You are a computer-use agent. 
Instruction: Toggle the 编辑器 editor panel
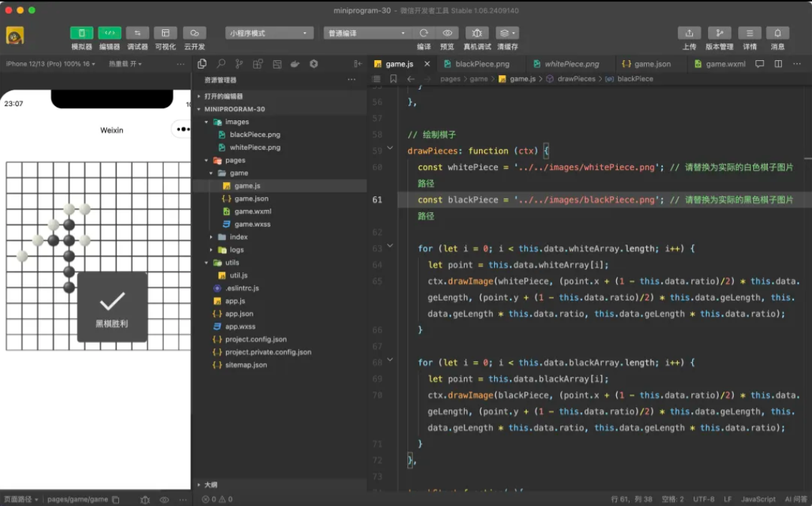(110, 33)
